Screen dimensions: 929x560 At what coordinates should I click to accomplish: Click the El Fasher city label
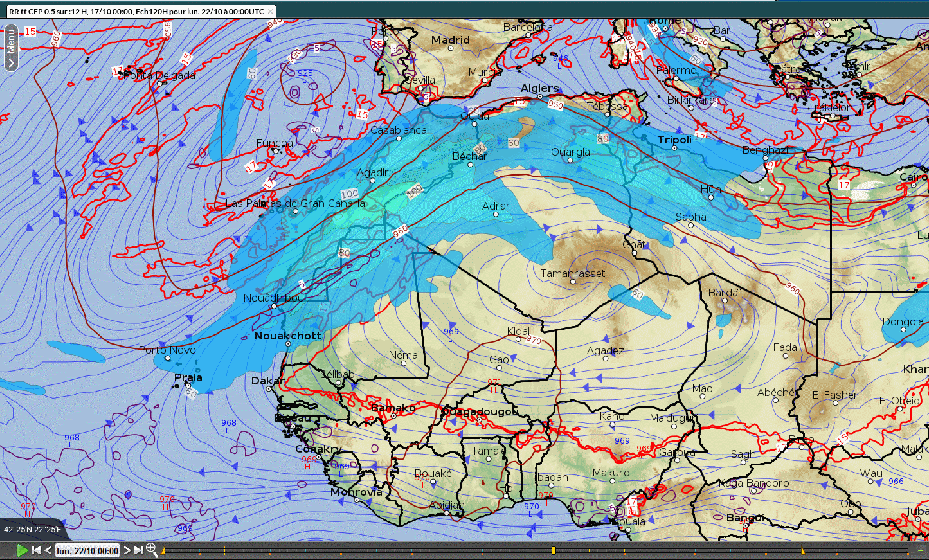tap(835, 395)
